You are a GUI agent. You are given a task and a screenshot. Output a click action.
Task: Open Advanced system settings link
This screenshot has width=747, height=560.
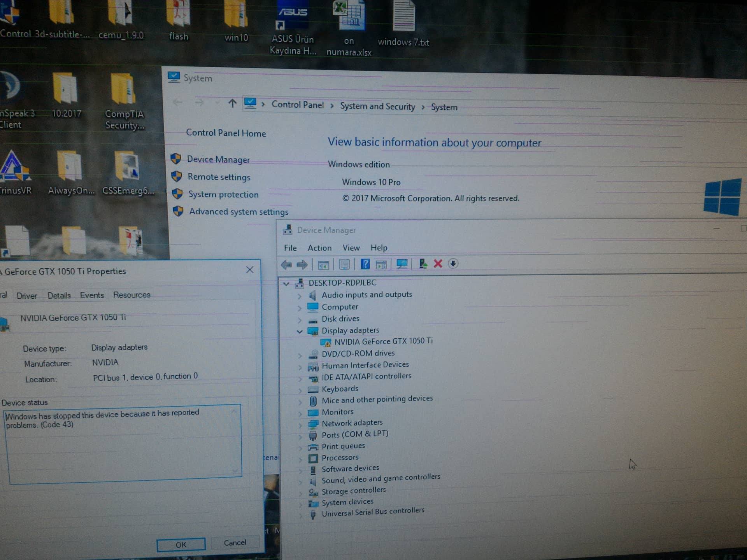(239, 212)
